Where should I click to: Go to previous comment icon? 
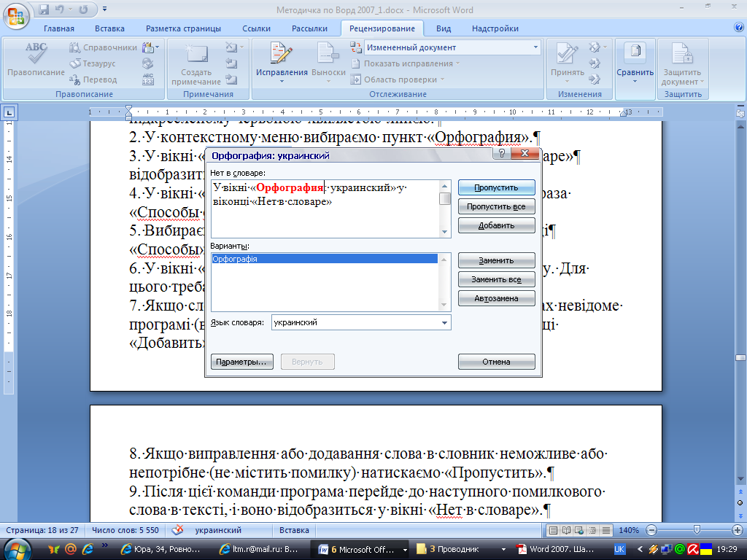tap(231, 63)
